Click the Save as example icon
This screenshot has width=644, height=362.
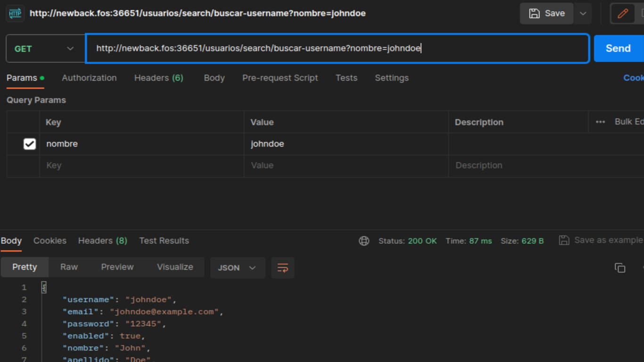click(x=564, y=240)
